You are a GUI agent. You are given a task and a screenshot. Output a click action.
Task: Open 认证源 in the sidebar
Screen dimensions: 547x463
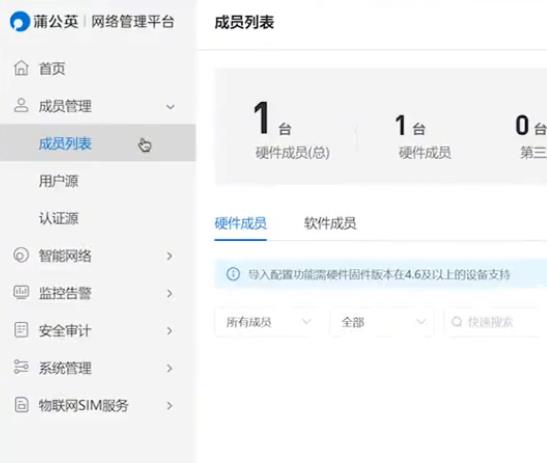tap(59, 218)
